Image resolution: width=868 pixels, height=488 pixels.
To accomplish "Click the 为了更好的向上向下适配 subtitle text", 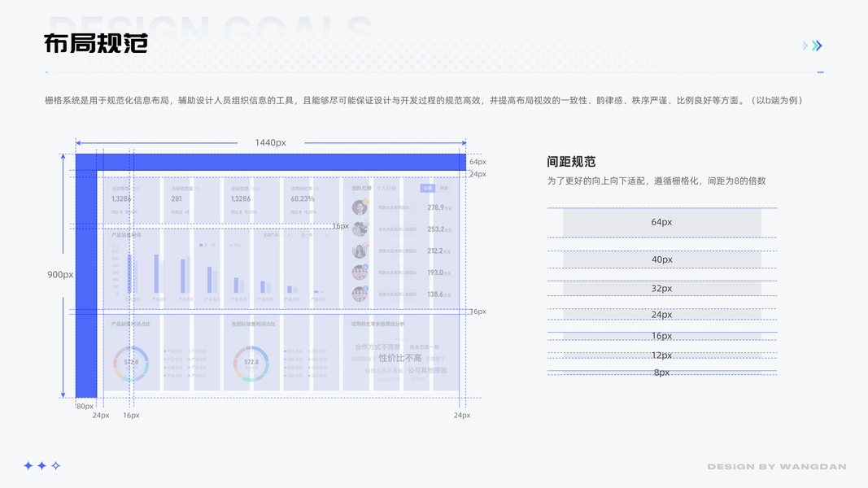I will (656, 181).
